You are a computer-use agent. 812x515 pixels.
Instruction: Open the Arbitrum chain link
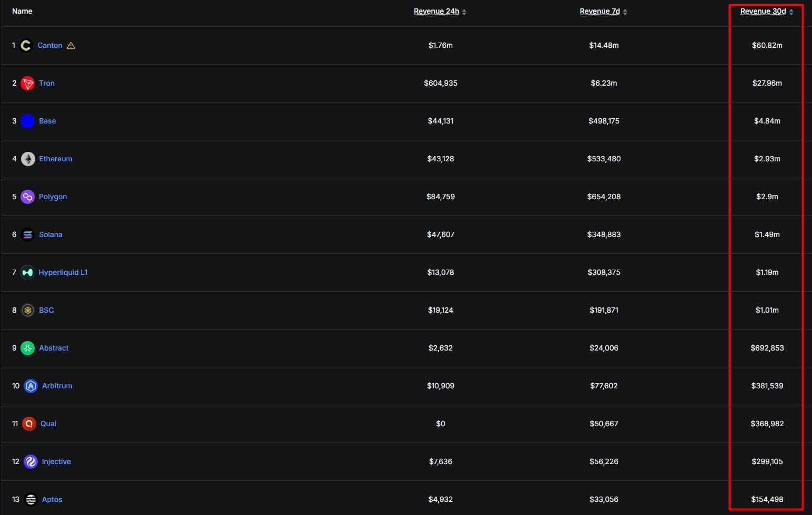[x=57, y=386]
